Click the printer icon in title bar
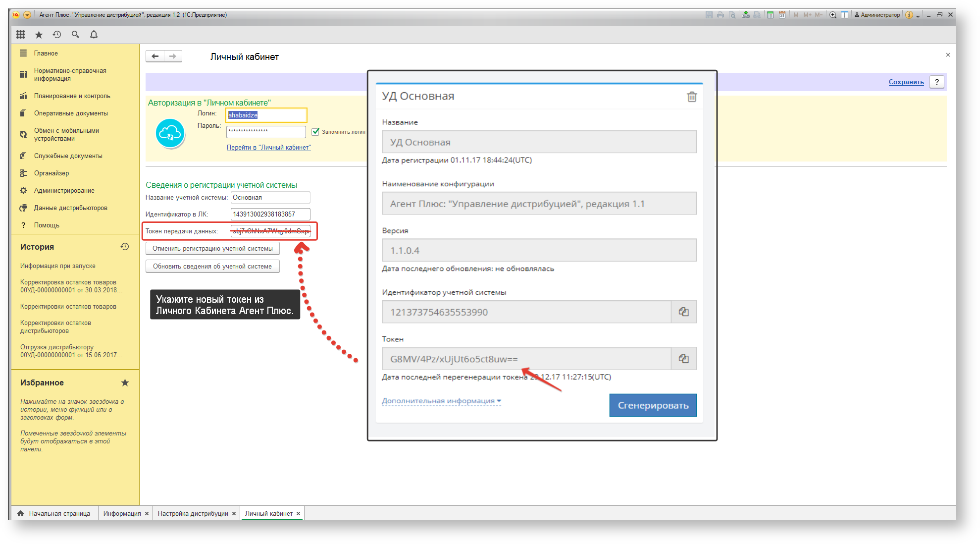The width and height of the screenshot is (980, 544). [721, 15]
